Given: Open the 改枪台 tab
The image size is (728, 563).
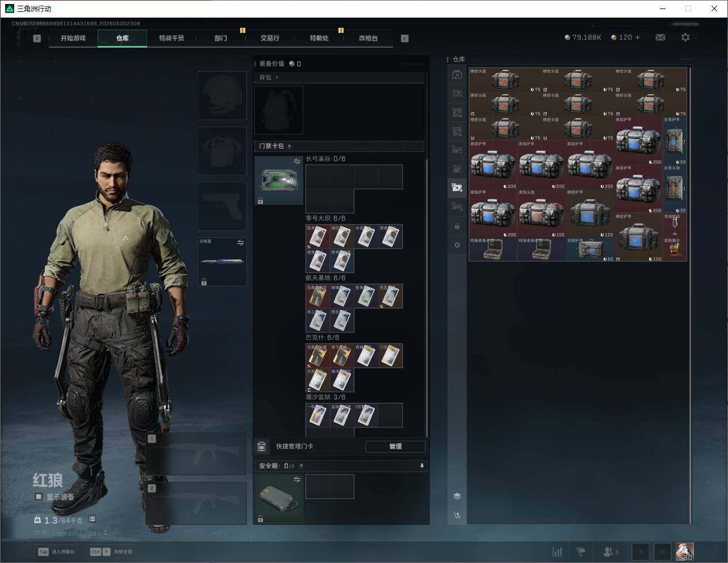Looking at the screenshot, I should [368, 38].
